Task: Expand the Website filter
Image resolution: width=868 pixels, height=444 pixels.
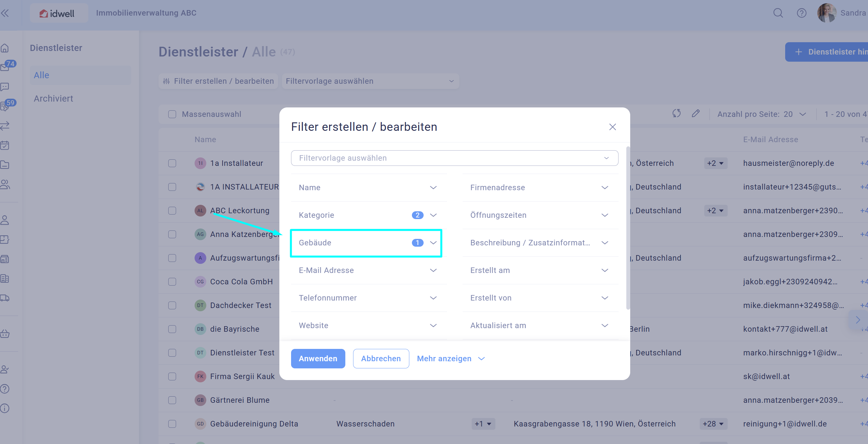Action: (x=369, y=326)
